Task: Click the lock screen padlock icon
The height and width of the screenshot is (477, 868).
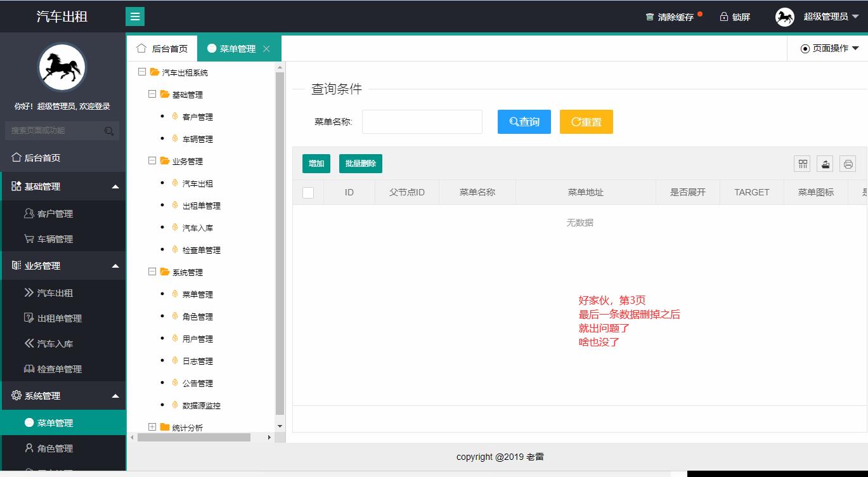Action: point(724,16)
